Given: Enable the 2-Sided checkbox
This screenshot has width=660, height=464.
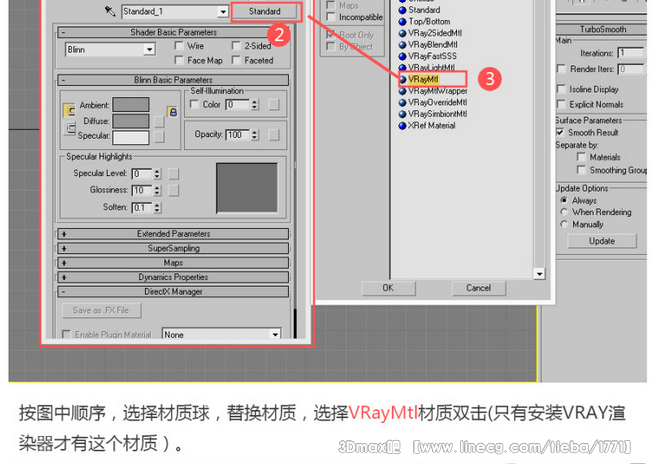Looking at the screenshot, I should tap(236, 46).
